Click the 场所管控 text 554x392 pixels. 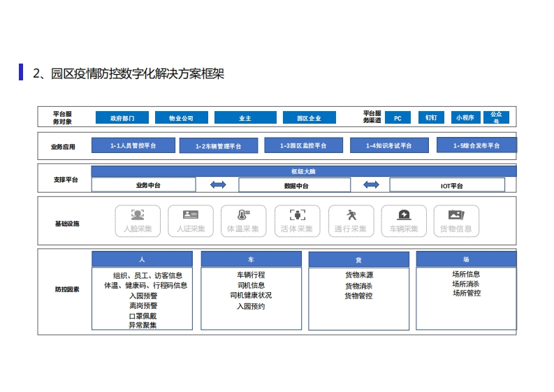point(467,293)
